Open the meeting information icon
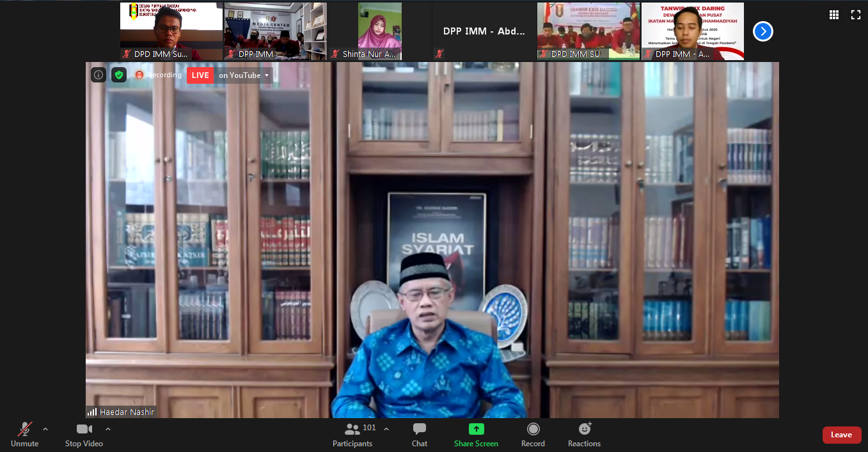The width and height of the screenshot is (868, 452). click(x=99, y=75)
